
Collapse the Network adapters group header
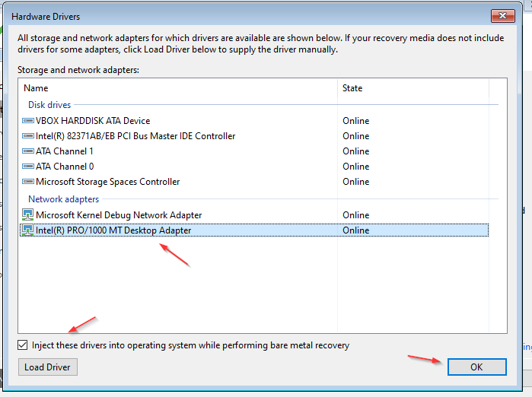tap(63, 199)
